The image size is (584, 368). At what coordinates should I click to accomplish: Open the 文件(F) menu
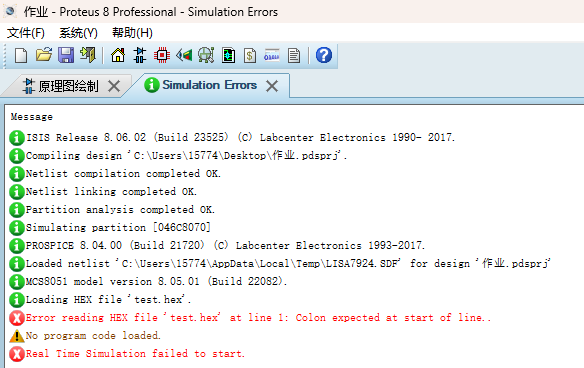[26, 33]
